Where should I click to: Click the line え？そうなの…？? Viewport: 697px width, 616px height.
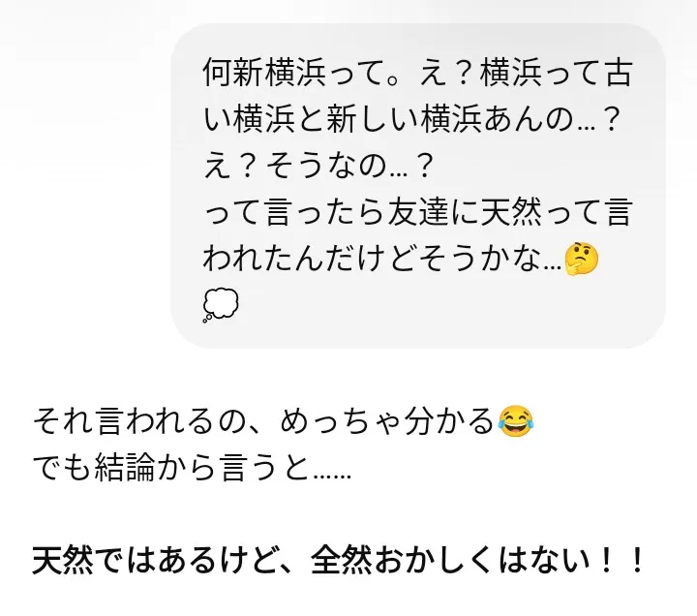coord(318,166)
